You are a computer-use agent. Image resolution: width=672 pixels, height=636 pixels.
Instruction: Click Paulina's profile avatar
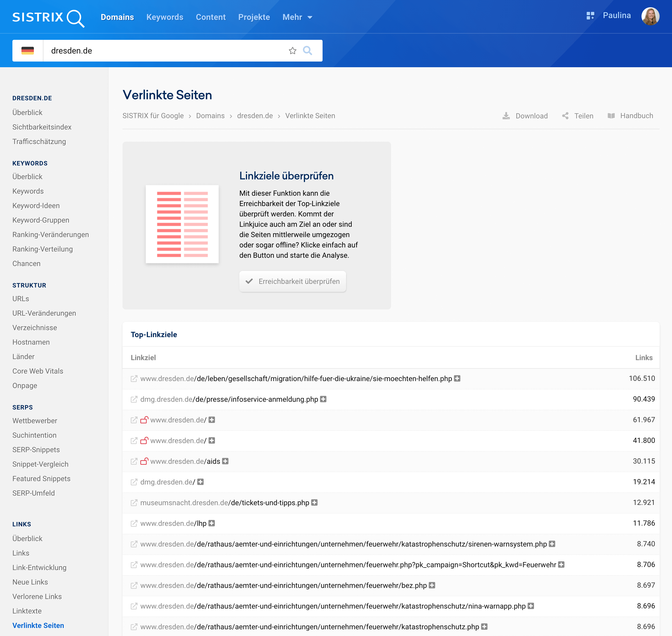pos(650,16)
